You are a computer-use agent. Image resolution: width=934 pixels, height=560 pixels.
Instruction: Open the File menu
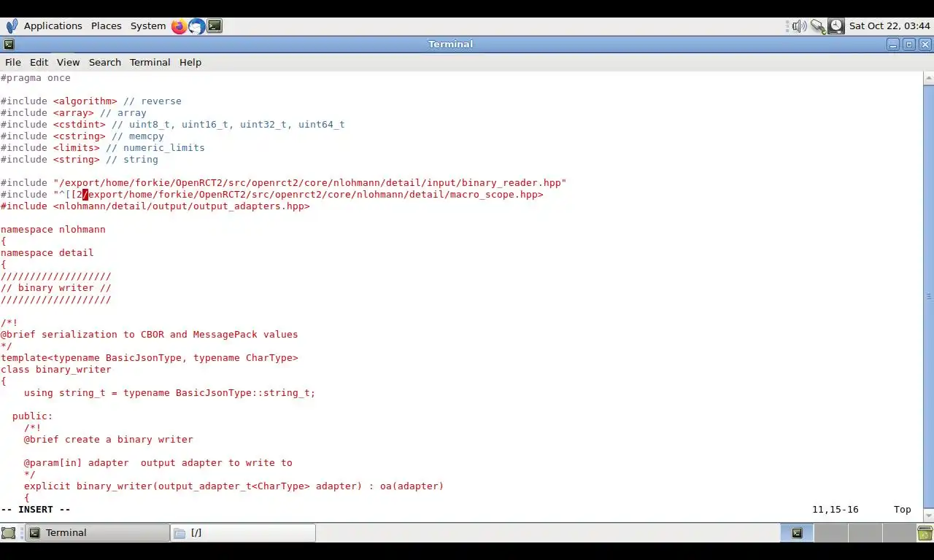click(x=13, y=63)
